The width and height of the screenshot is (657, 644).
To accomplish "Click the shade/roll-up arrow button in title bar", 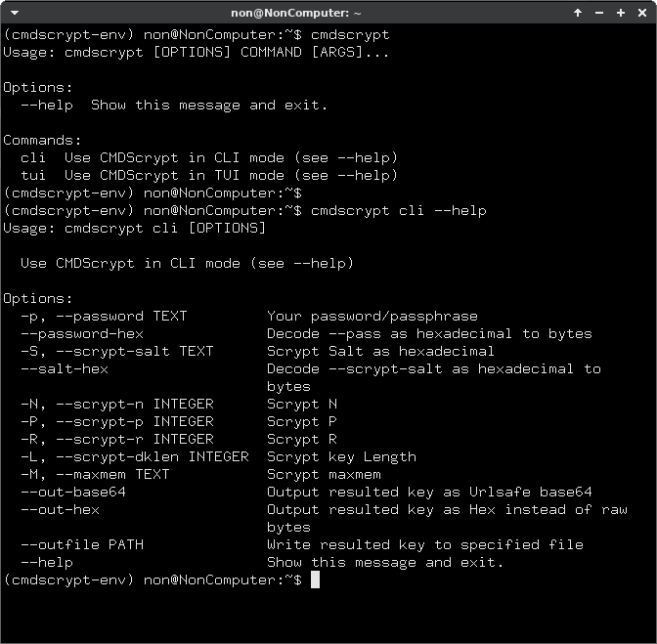I will point(578,13).
